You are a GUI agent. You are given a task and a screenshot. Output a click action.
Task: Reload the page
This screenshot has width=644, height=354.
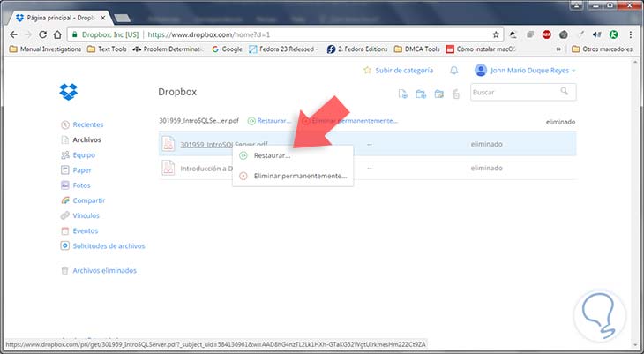(42, 34)
